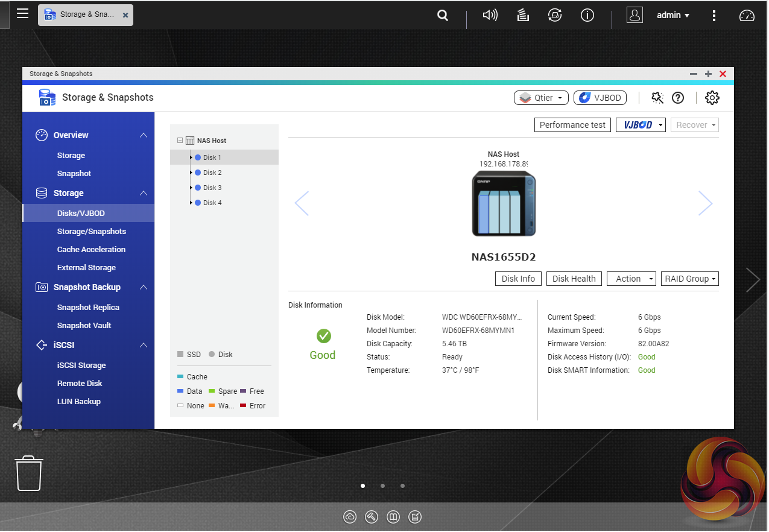Select Disk 3 in the tree
The height and width of the screenshot is (532, 769).
(x=212, y=188)
